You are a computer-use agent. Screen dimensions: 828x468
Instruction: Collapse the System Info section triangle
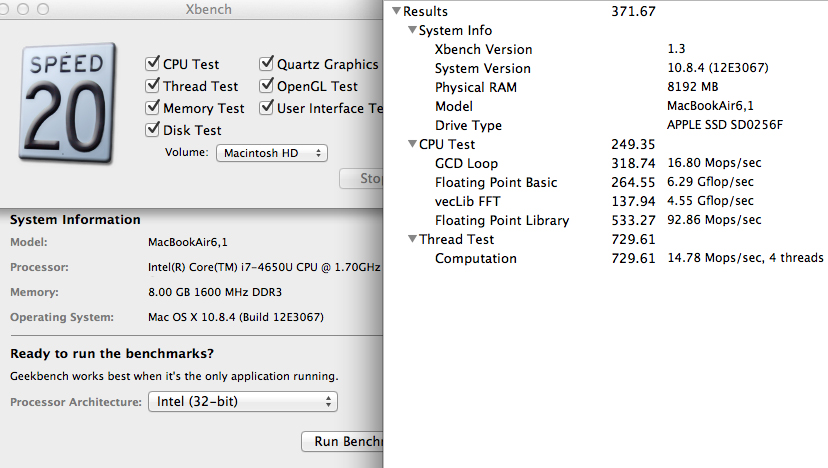pos(412,30)
